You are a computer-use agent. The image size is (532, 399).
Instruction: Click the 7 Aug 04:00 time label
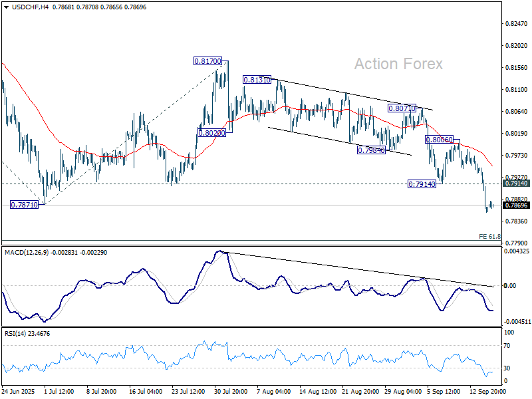point(273,391)
